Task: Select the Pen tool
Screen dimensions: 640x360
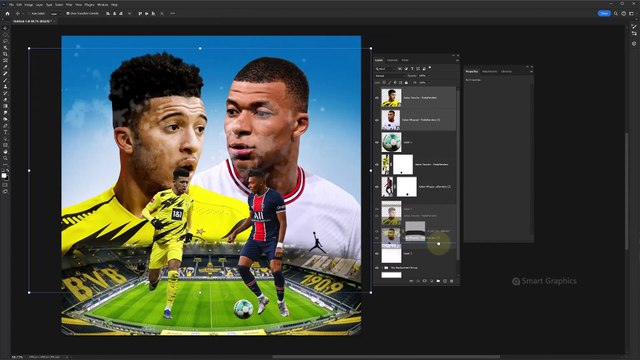Action: (x=5, y=126)
